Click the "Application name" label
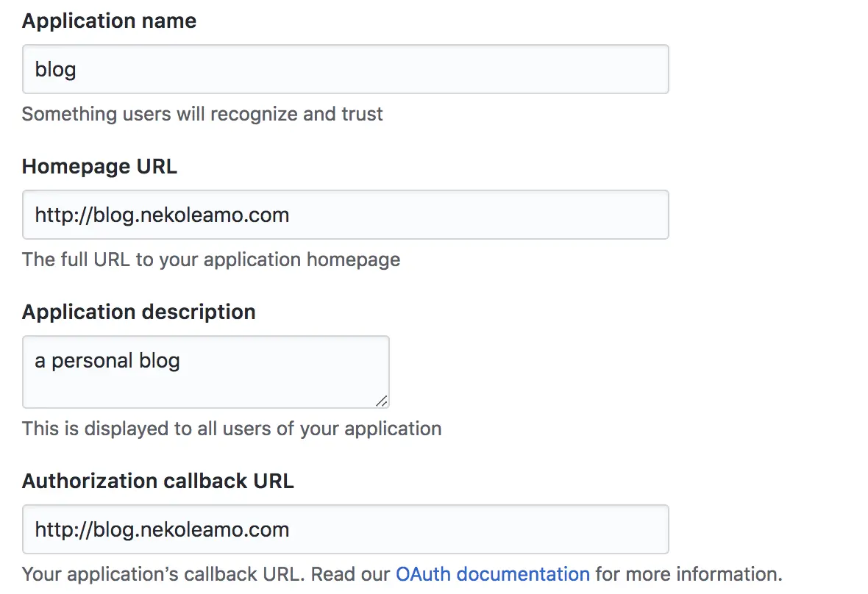Screen dimensions: 868x594 pyautogui.click(x=109, y=21)
